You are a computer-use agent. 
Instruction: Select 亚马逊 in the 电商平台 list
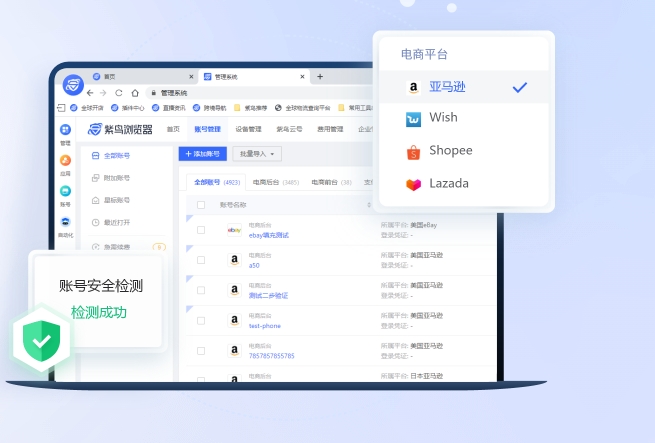point(464,87)
